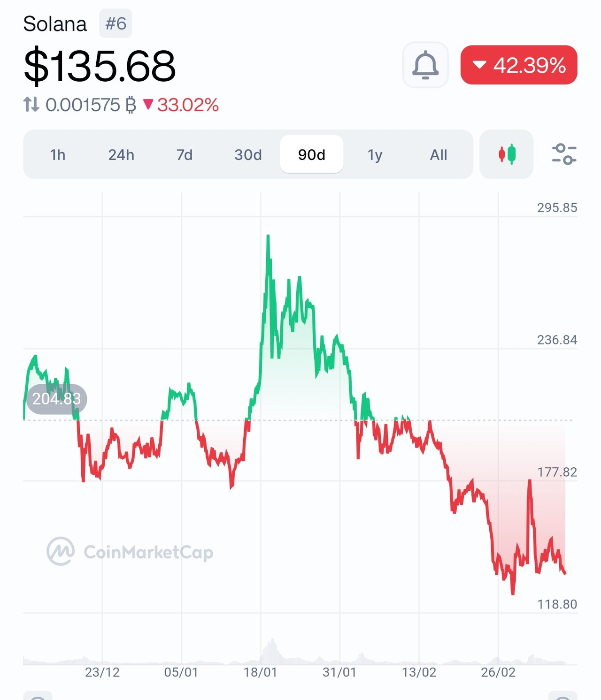Open chart settings sliders icon
The image size is (601, 700).
click(x=564, y=154)
